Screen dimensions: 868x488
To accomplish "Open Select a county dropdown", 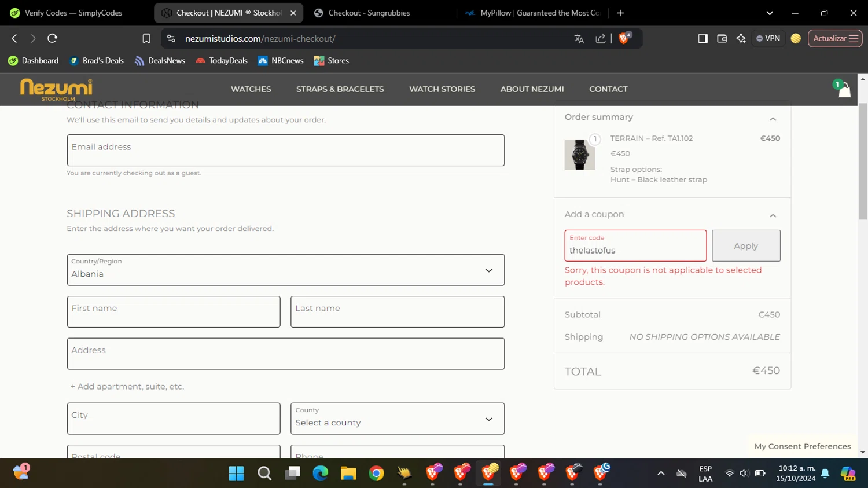I will click(x=398, y=419).
